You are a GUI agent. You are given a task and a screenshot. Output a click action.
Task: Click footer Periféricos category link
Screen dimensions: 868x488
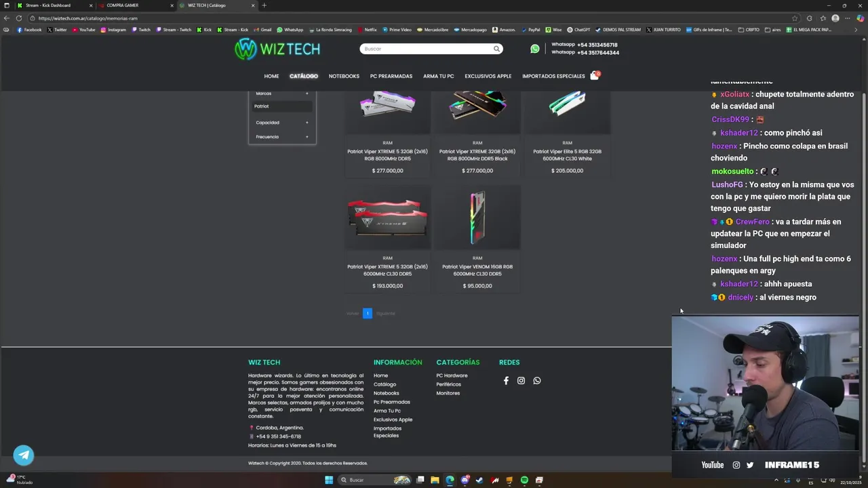point(448,384)
